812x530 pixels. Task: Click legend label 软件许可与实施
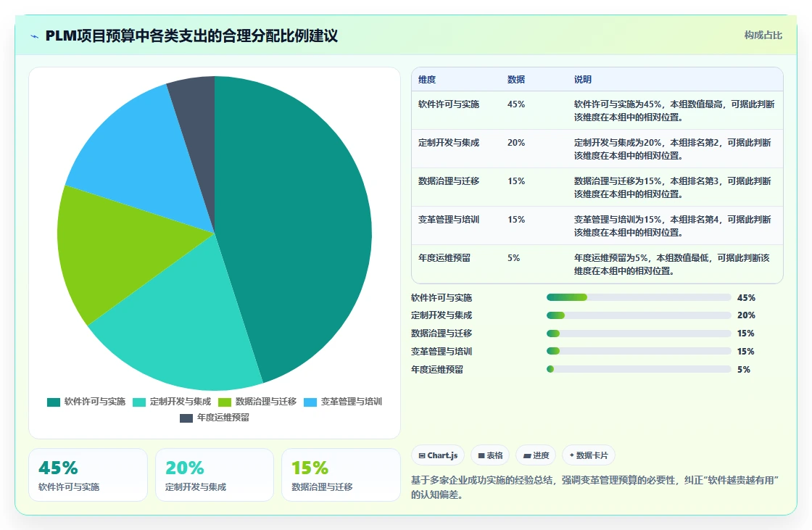point(95,402)
